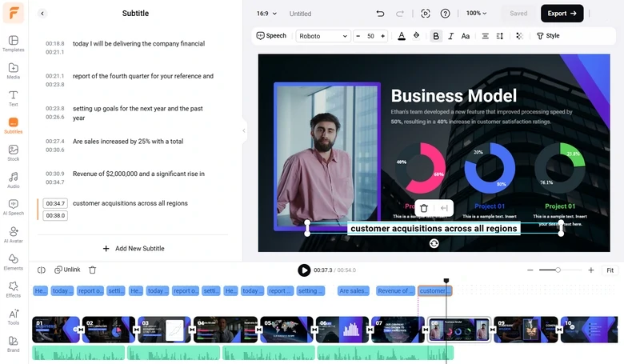Viewport: 624px width, 364px height.
Task: Select the 'Revenue of' subtitle clip in timeline
Action: [x=395, y=291]
